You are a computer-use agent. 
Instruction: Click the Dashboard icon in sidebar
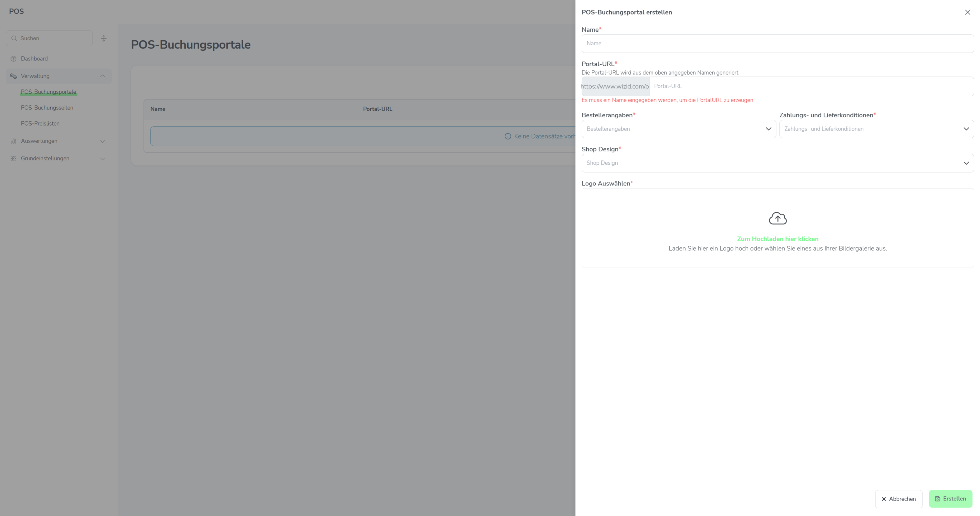point(13,59)
